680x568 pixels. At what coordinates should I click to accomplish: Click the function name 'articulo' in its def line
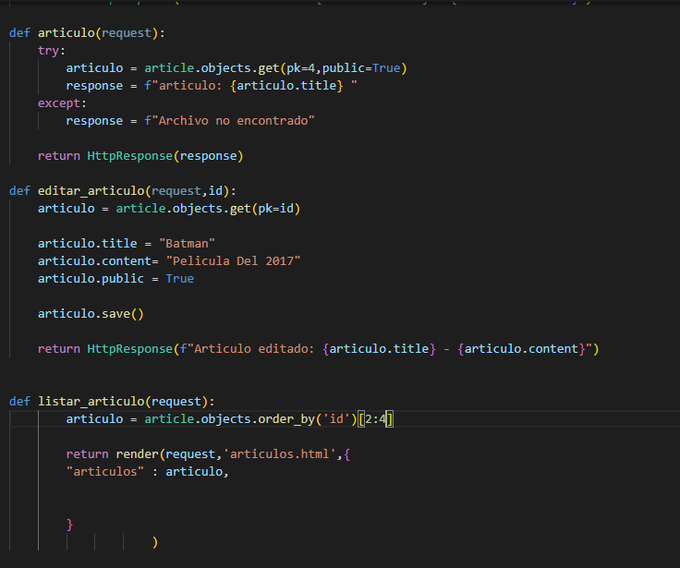(x=66, y=33)
